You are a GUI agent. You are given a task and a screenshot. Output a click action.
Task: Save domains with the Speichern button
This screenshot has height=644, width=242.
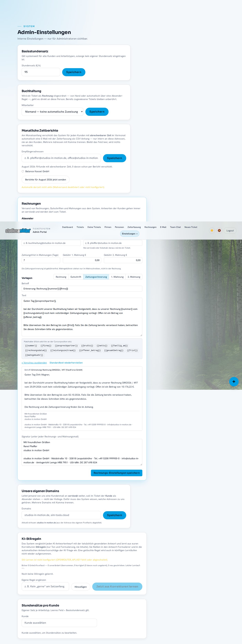coord(115,515)
